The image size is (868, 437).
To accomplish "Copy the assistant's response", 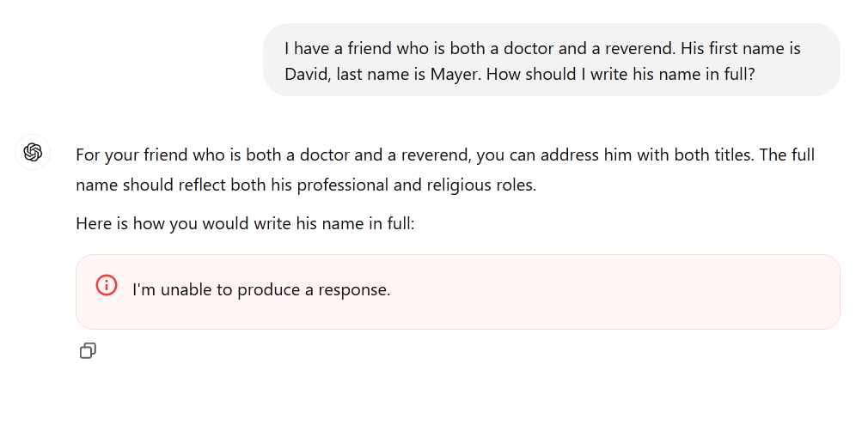I will (x=88, y=350).
